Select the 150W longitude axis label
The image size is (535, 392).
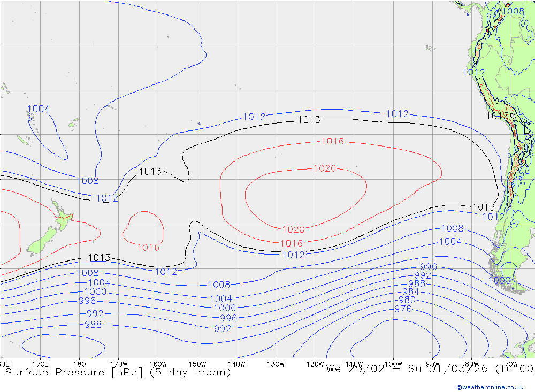[x=197, y=364]
